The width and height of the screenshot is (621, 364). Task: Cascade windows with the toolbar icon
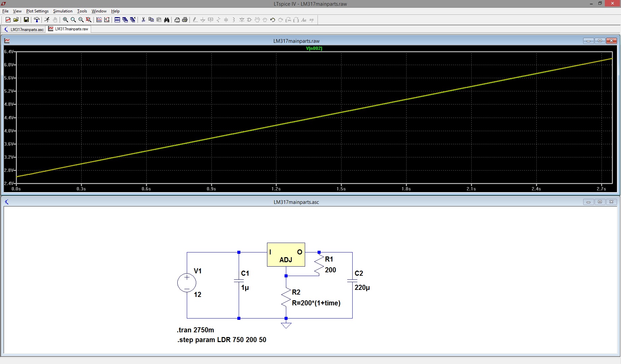click(x=125, y=20)
